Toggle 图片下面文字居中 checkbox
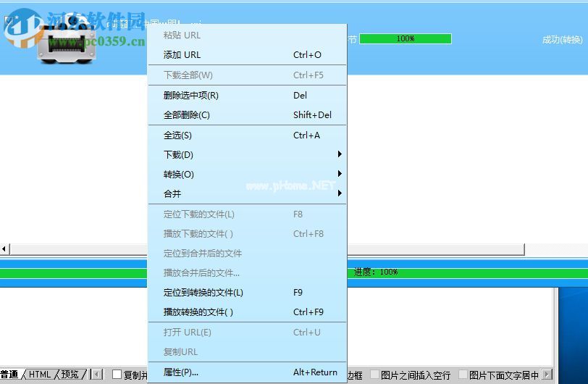The width and height of the screenshot is (588, 384). pos(463,375)
